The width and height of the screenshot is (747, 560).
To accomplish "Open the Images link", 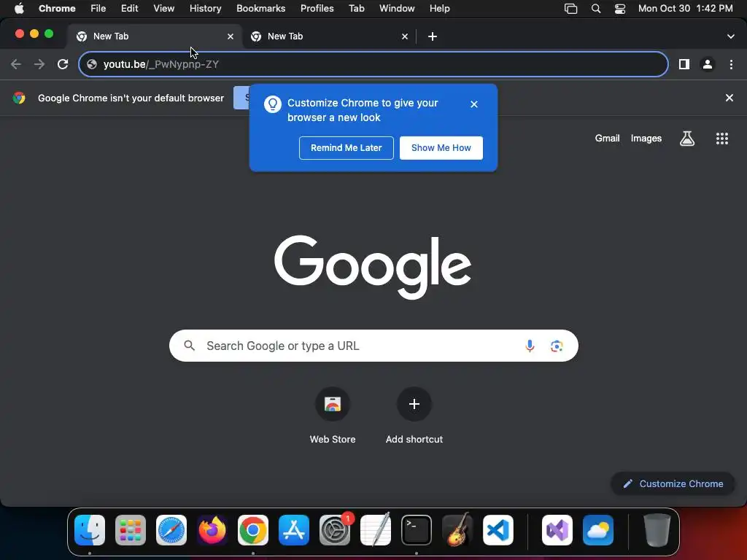I will click(646, 139).
